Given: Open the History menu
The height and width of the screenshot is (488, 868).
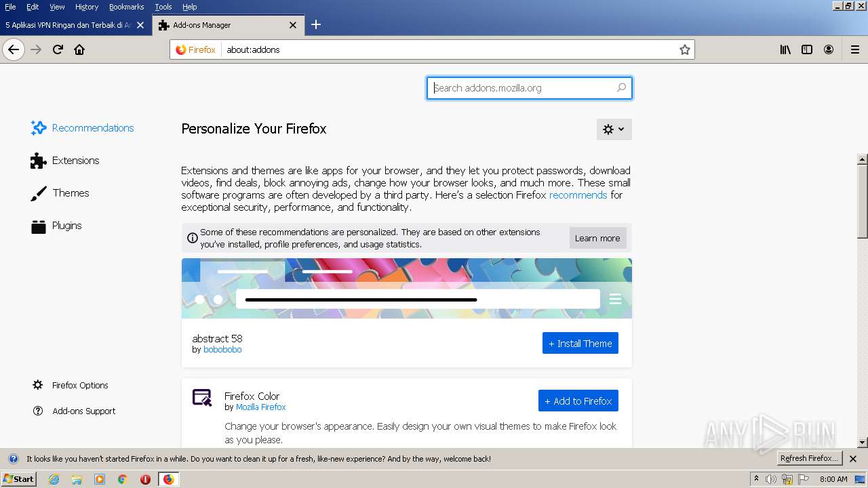Looking at the screenshot, I should pos(87,7).
